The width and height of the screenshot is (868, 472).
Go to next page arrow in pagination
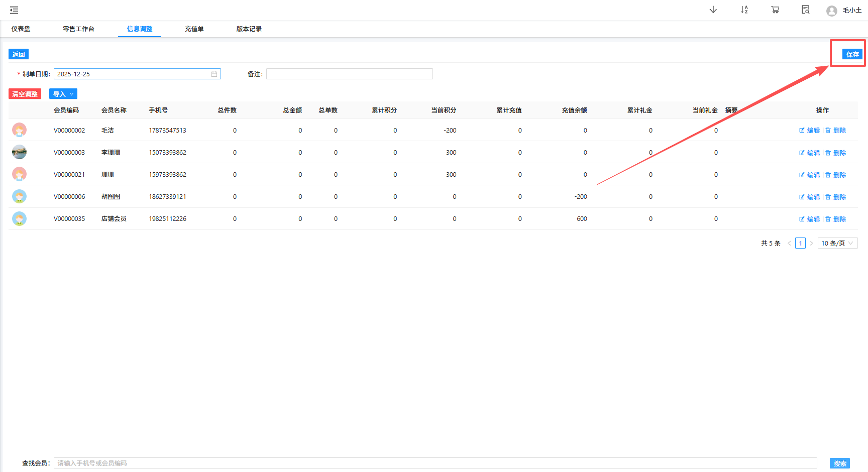(x=811, y=243)
